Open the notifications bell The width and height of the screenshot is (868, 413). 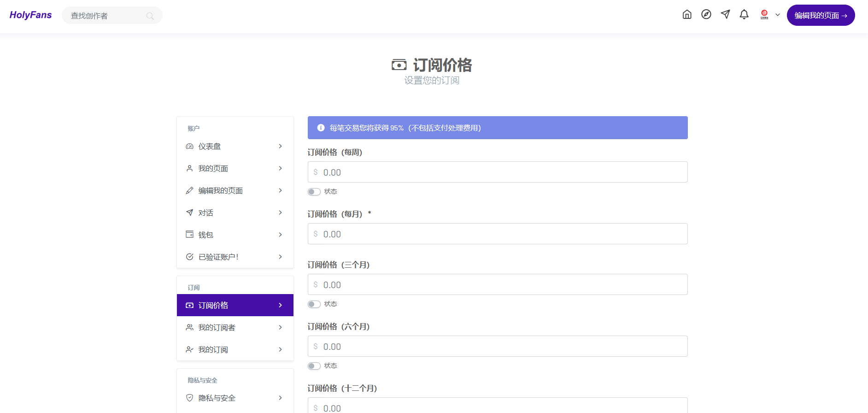point(744,15)
